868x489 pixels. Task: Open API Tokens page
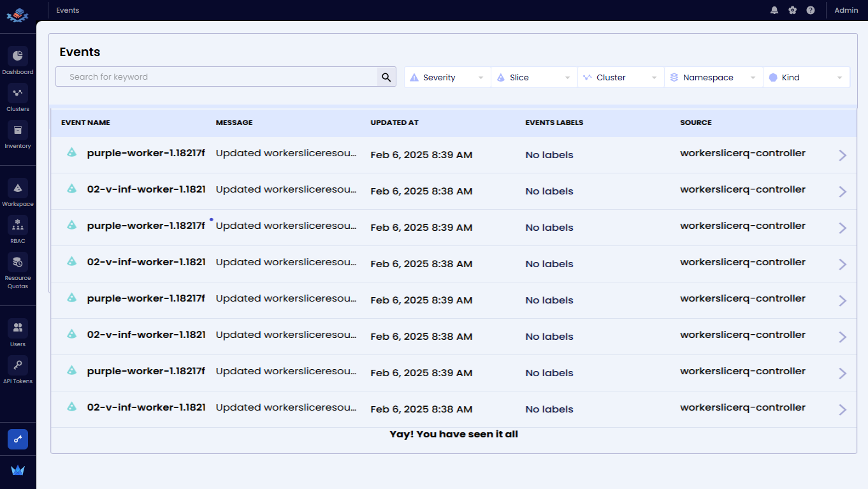(18, 365)
